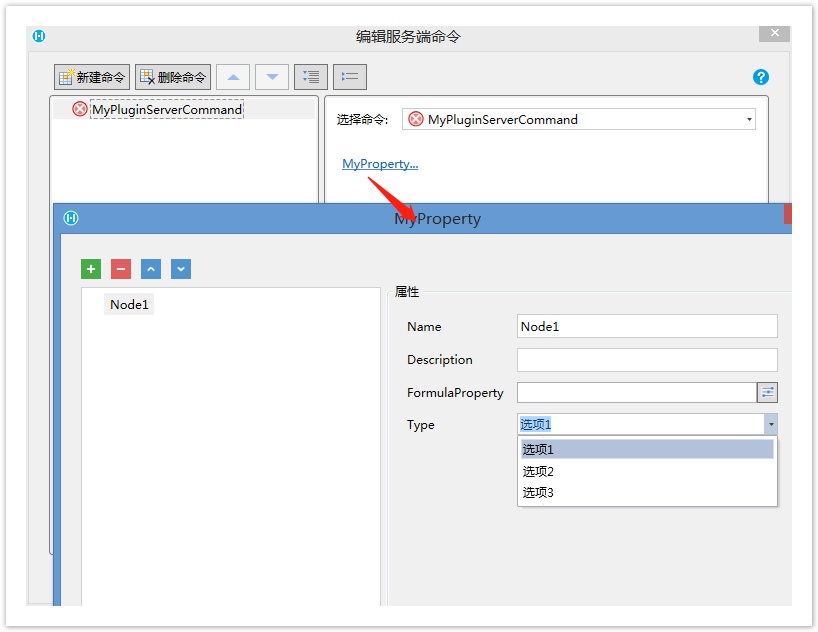Move node up with blue chevron-up icon
This screenshot has height=632, width=818.
[151, 269]
